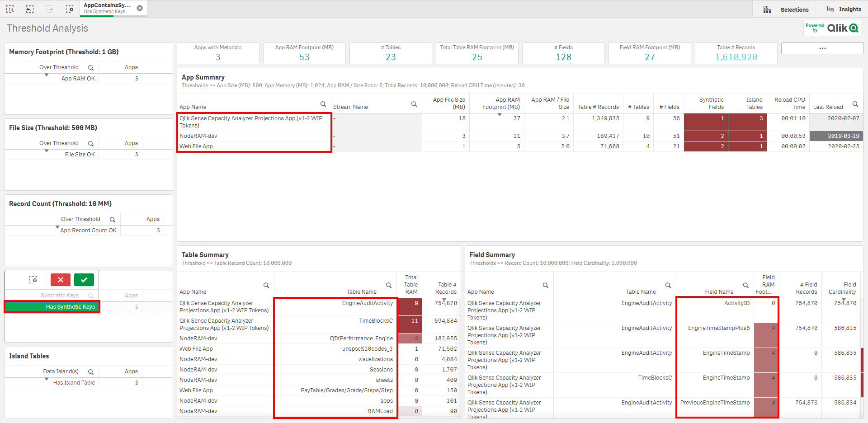Confirm selection with green checkmark

84,280
